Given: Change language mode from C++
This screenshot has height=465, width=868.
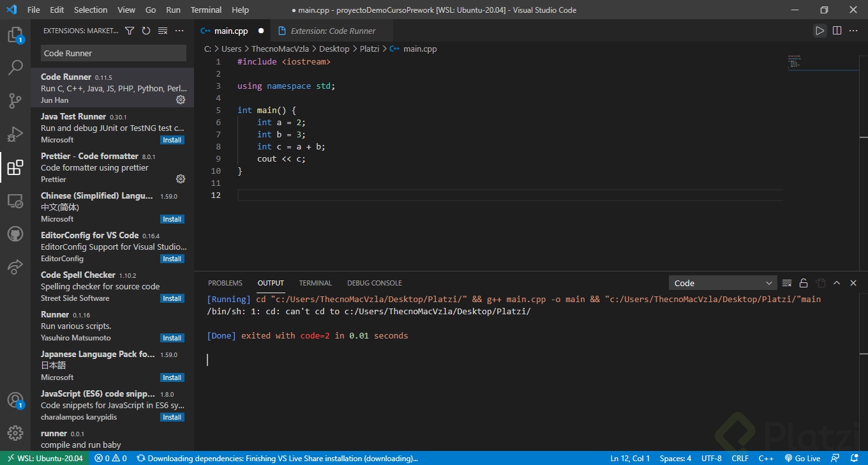Looking at the screenshot, I should (x=766, y=458).
